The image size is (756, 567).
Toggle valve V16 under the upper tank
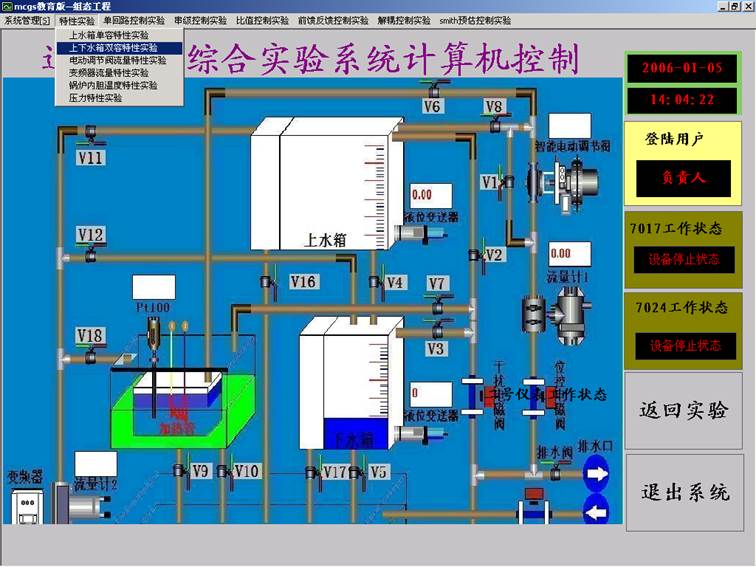(269, 283)
